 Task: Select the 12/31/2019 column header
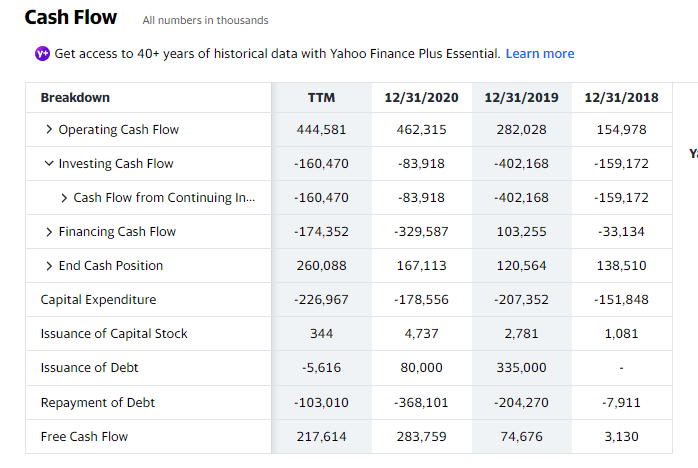click(x=521, y=97)
